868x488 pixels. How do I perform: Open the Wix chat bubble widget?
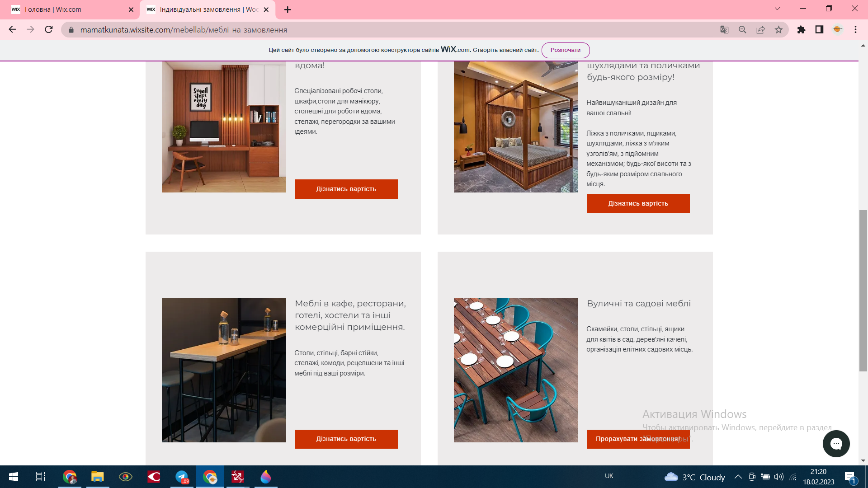[x=836, y=444]
